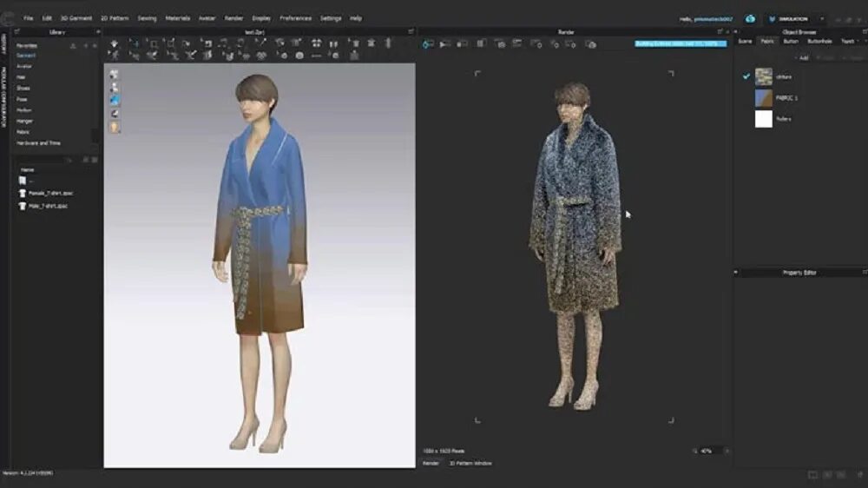The width and height of the screenshot is (868, 488).
Task: Click the last camera icon in Render toolbar
Action: pyautogui.click(x=591, y=44)
